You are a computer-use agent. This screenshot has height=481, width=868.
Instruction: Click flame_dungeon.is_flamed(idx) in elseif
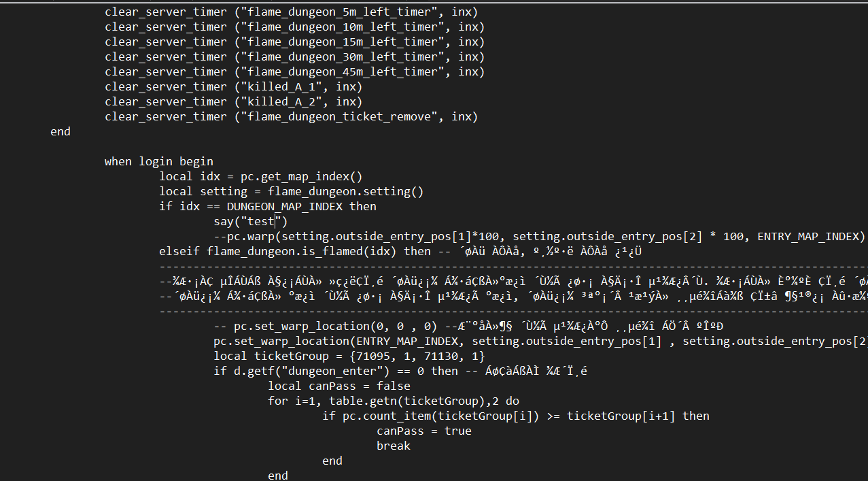point(302,251)
